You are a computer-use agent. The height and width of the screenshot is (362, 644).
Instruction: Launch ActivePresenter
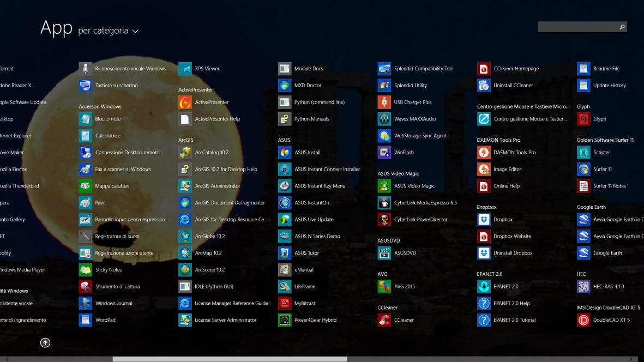click(185, 102)
